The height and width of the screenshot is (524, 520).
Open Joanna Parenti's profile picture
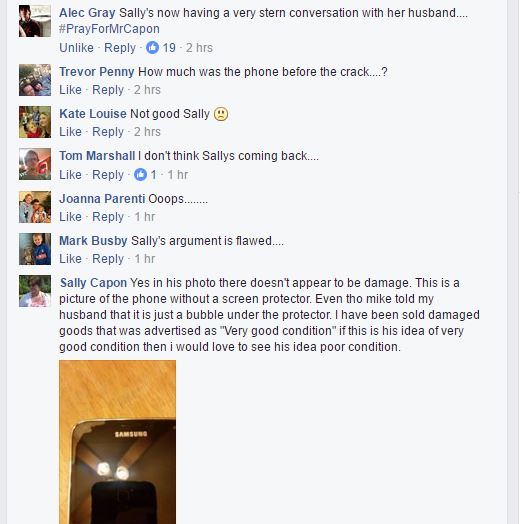pos(35,207)
